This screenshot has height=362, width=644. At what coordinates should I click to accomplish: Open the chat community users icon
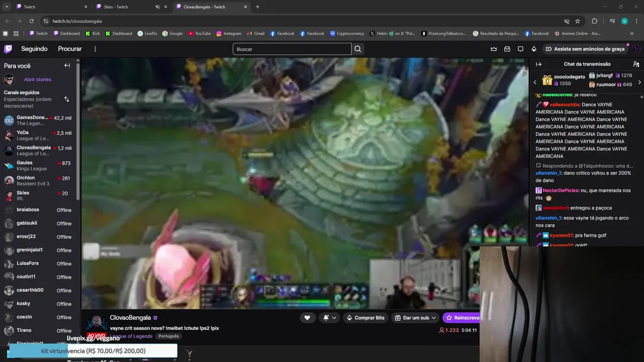click(x=636, y=64)
